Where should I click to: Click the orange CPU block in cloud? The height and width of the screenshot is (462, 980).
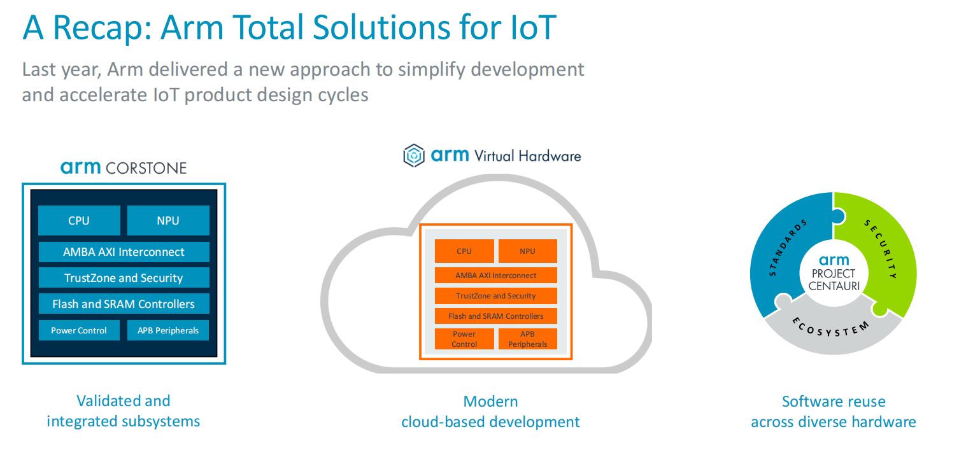(x=464, y=251)
